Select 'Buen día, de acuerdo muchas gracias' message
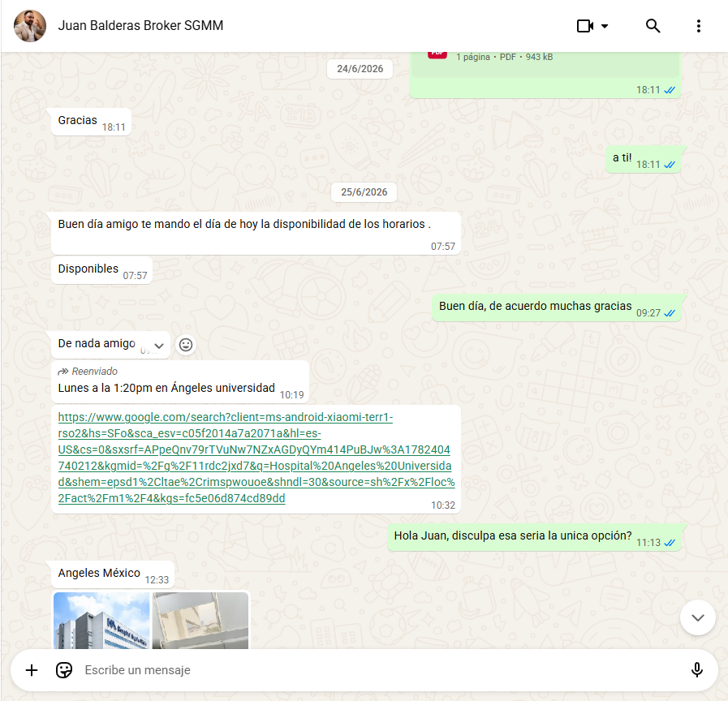Image resolution: width=728 pixels, height=701 pixels. coord(557,307)
